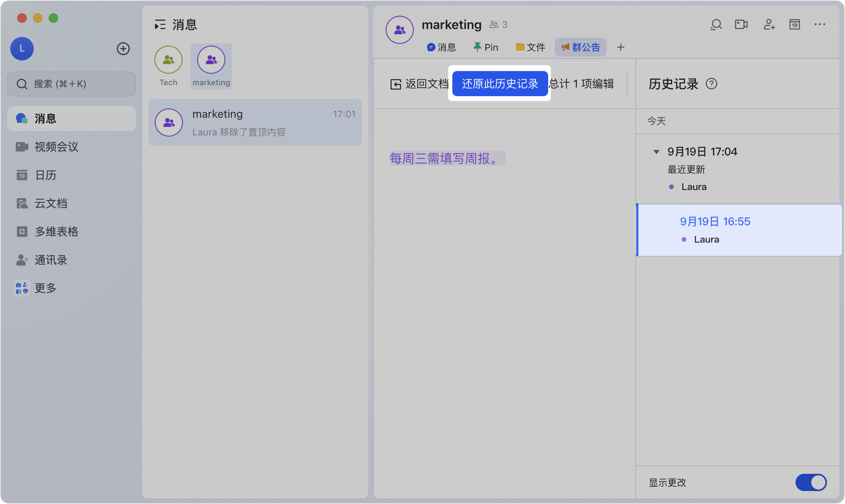Click 还原此历史记录 button
This screenshot has height=504, width=845.
click(499, 84)
